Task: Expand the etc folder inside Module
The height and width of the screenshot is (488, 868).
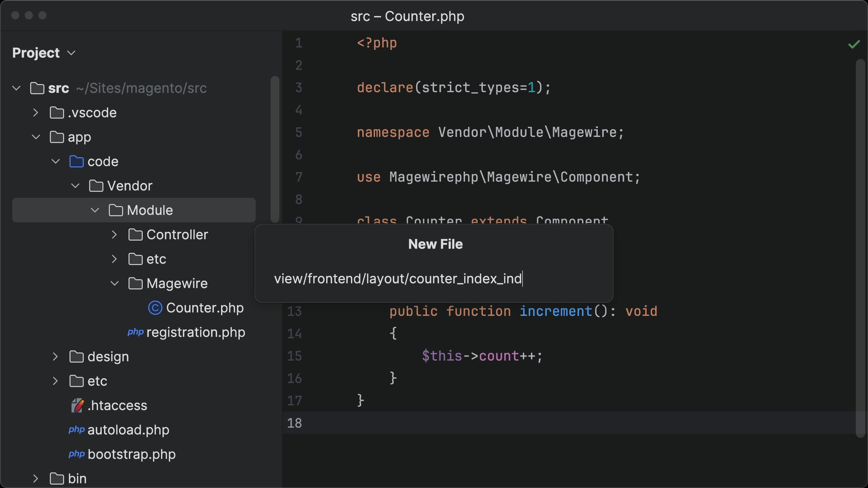Action: click(114, 259)
